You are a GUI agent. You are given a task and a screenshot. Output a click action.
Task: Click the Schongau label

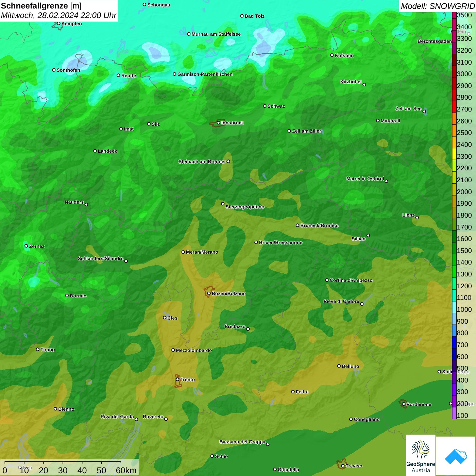pos(159,5)
